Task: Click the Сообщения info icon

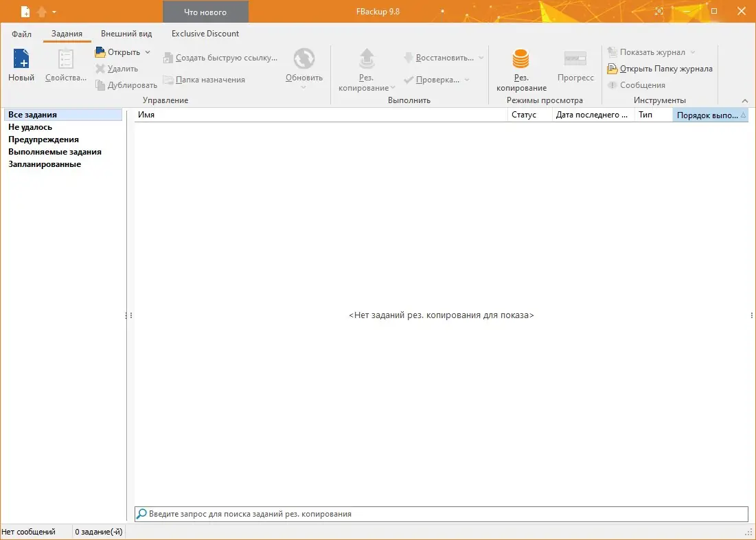Action: point(612,85)
